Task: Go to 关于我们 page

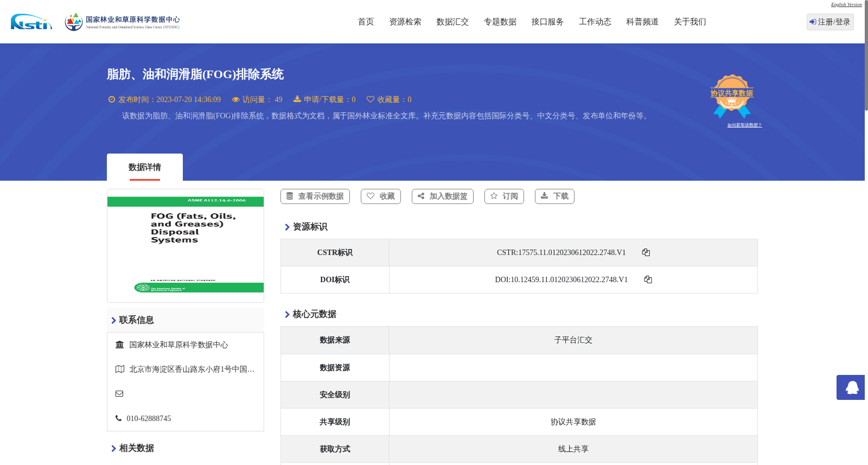Action: tap(690, 22)
